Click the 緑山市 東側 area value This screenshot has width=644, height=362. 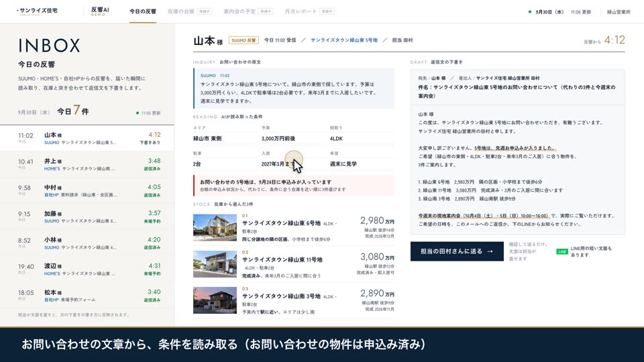[207, 139]
